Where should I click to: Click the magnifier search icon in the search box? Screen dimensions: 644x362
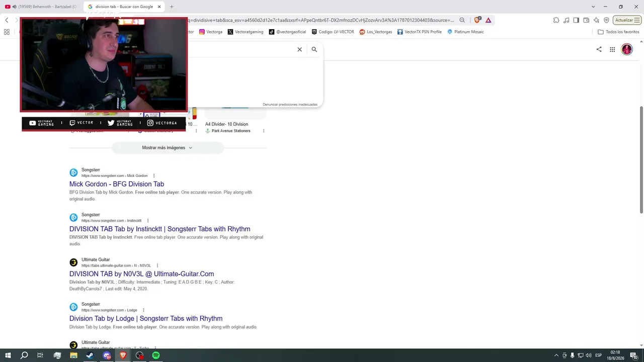click(x=314, y=49)
